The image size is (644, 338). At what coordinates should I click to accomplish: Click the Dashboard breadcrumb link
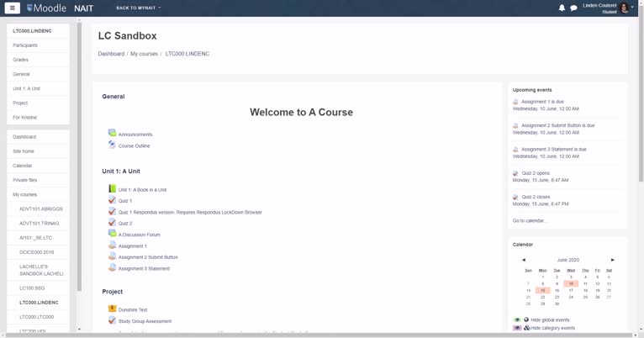[111, 54]
